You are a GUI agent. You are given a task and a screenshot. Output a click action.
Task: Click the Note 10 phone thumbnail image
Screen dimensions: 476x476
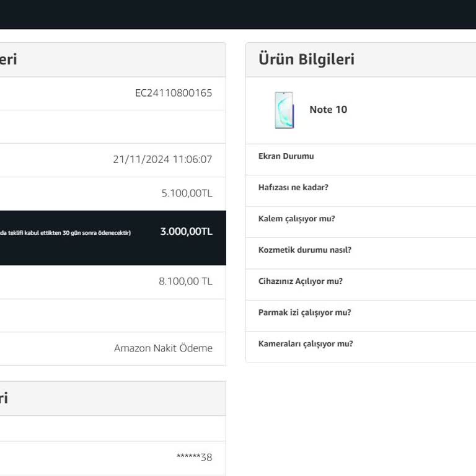tap(284, 110)
